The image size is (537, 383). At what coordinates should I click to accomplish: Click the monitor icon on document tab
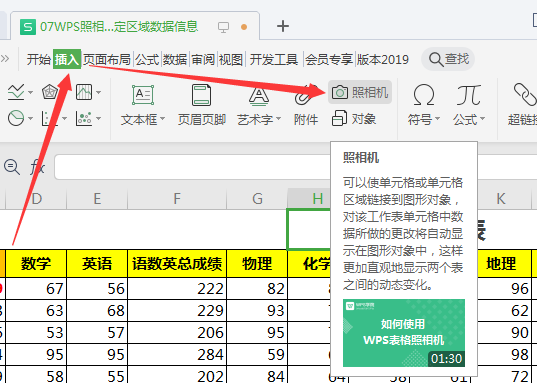click(223, 27)
